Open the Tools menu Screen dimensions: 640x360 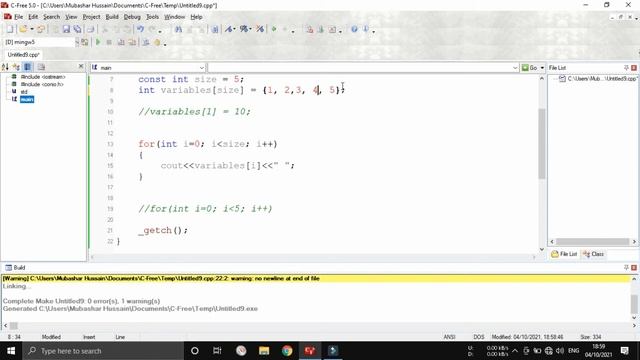click(152, 17)
